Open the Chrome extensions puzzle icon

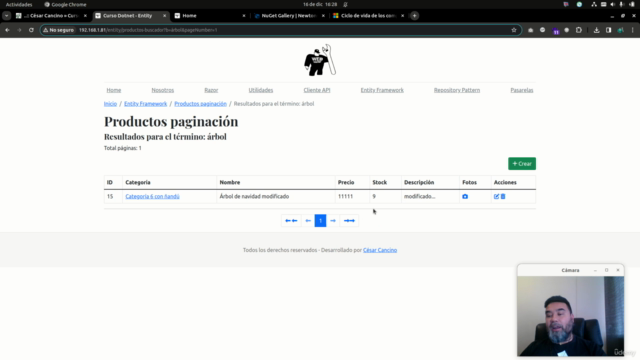click(579, 30)
